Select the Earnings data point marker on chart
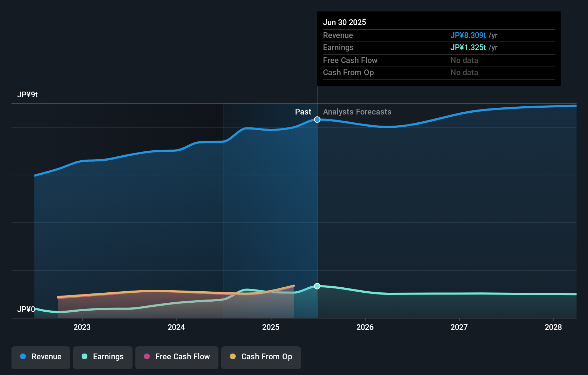588x375 pixels. click(x=317, y=286)
